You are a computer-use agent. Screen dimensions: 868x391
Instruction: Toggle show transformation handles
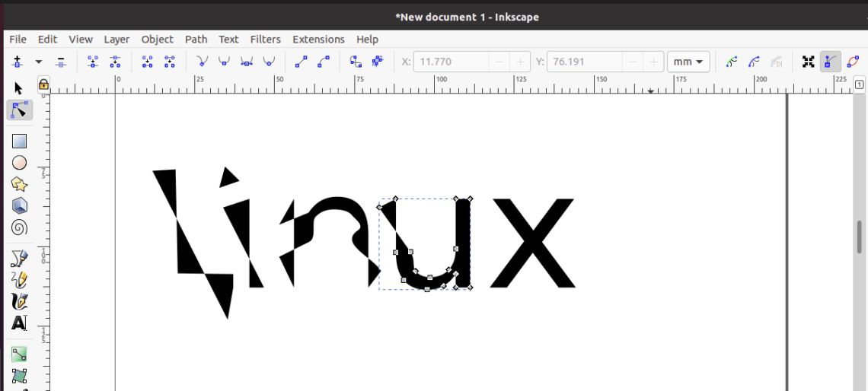[808, 62]
